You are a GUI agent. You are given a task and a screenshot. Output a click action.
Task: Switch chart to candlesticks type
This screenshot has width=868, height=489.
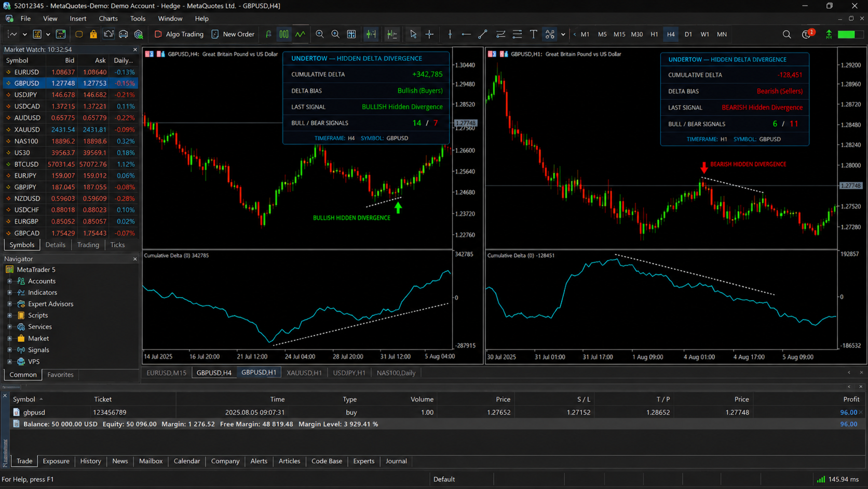(284, 34)
